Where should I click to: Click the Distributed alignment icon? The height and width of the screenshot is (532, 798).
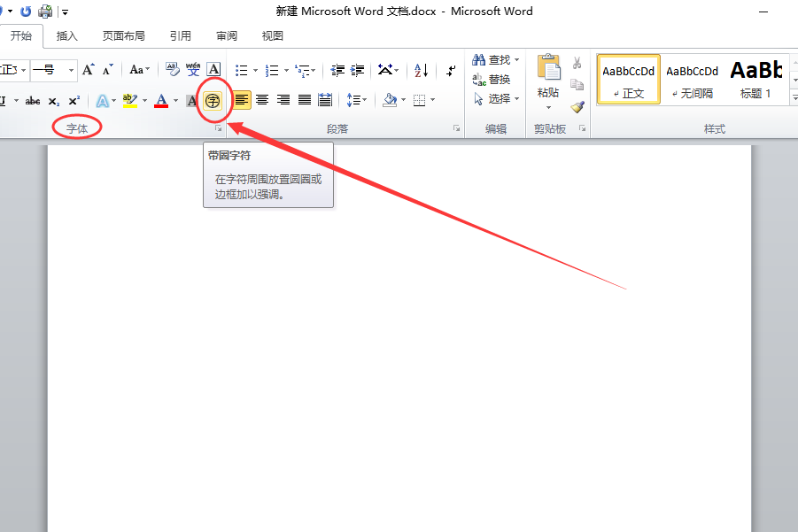pos(325,100)
